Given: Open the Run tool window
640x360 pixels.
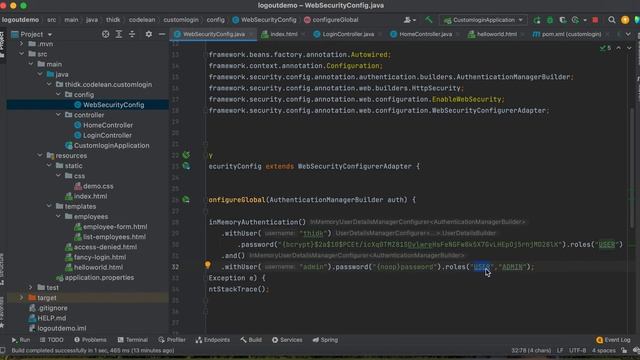Looking at the screenshot, I should pos(21,340).
